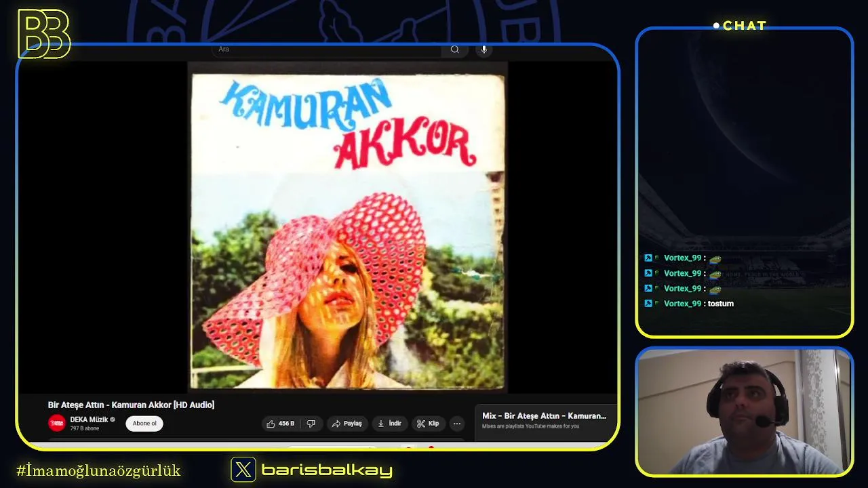This screenshot has height=488, width=868.
Task: Open the DEKA Müzik channel avatar
Action: click(57, 424)
